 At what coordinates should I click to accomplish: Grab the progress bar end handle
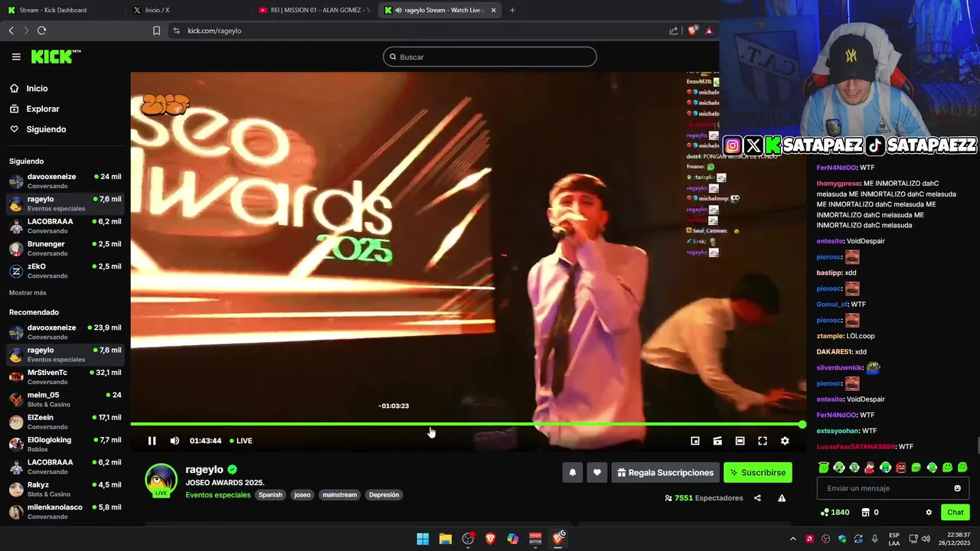[802, 424]
